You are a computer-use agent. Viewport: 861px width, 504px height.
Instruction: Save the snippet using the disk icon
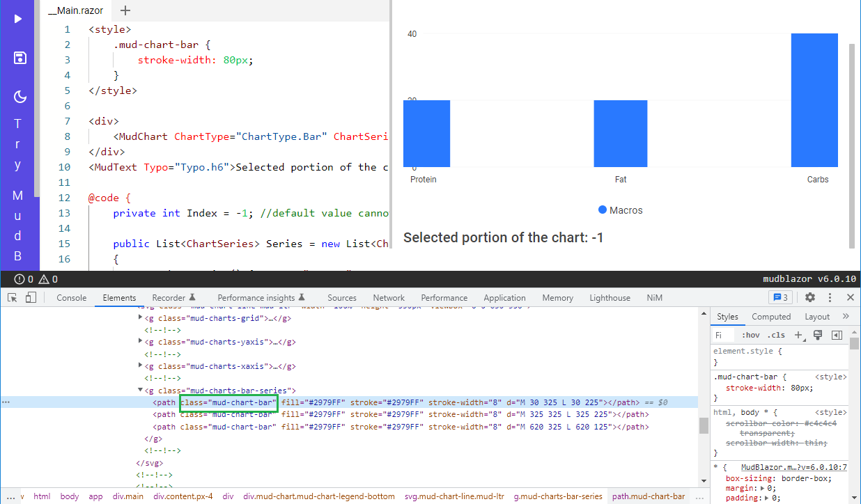(17, 58)
